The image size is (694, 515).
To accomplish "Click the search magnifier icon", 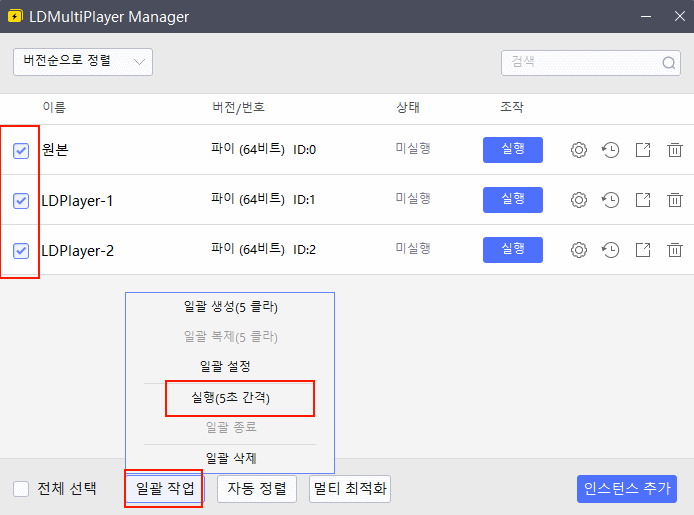I will [x=669, y=62].
